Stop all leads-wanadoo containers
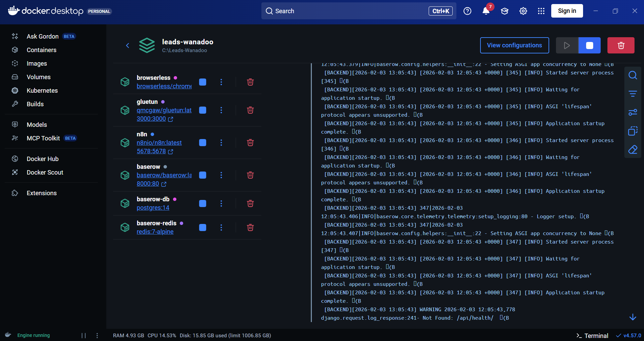This screenshot has height=341, width=644. coord(589,45)
